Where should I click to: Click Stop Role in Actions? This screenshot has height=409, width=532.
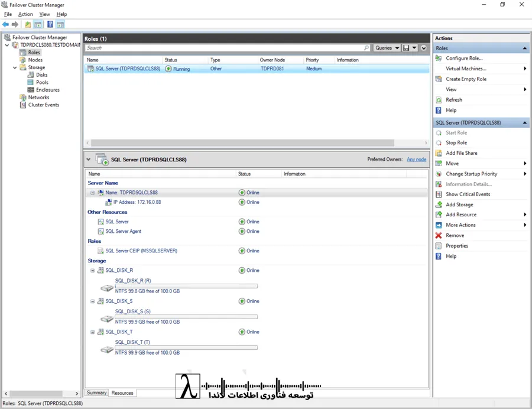pyautogui.click(x=456, y=143)
